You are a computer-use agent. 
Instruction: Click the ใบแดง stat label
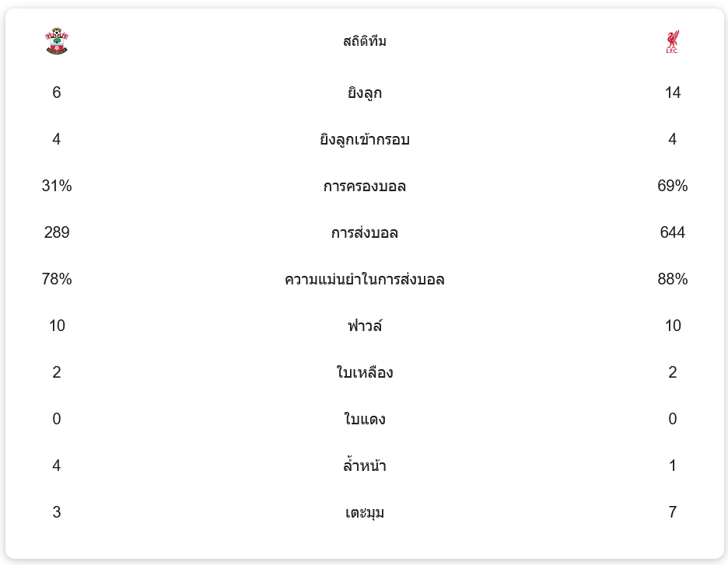click(365, 420)
